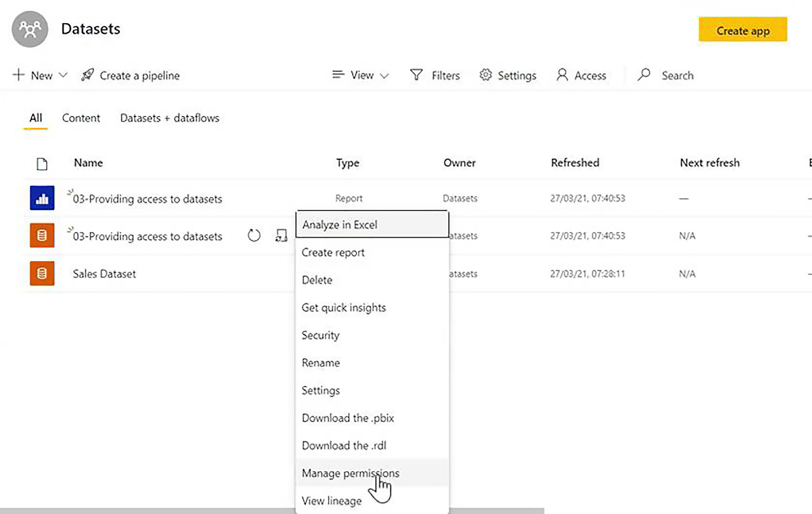Viewport: 812px width, 514px height.
Task: Click the Search field
Action: [677, 75]
